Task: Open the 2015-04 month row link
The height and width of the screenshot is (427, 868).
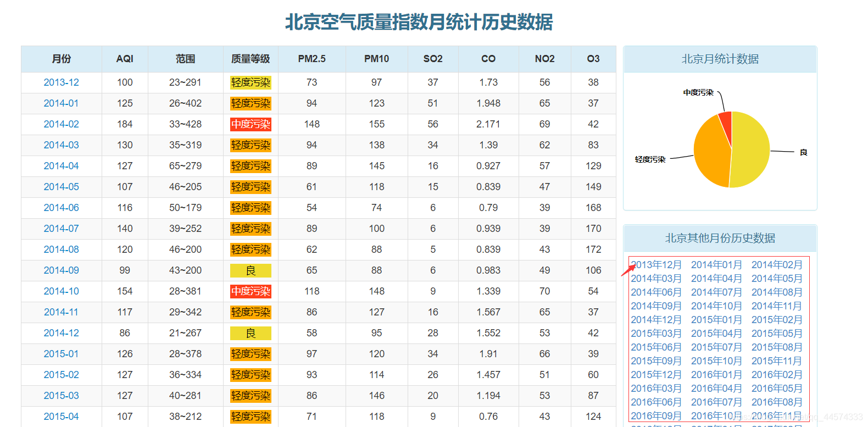Action: point(61,417)
